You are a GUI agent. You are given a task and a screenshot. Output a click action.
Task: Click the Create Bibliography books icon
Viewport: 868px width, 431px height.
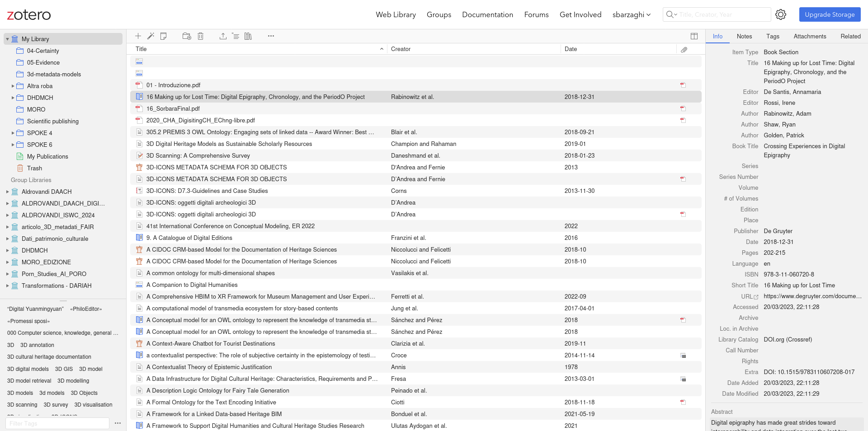248,36
